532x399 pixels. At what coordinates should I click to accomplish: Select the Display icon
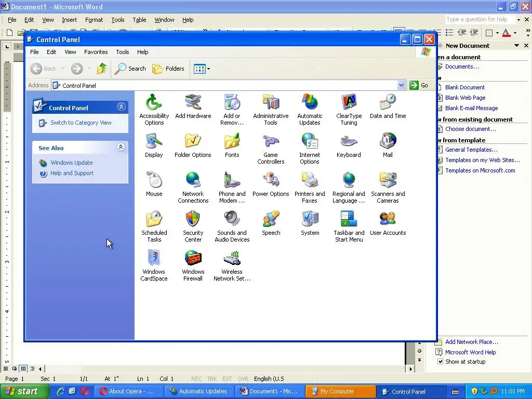[154, 145]
